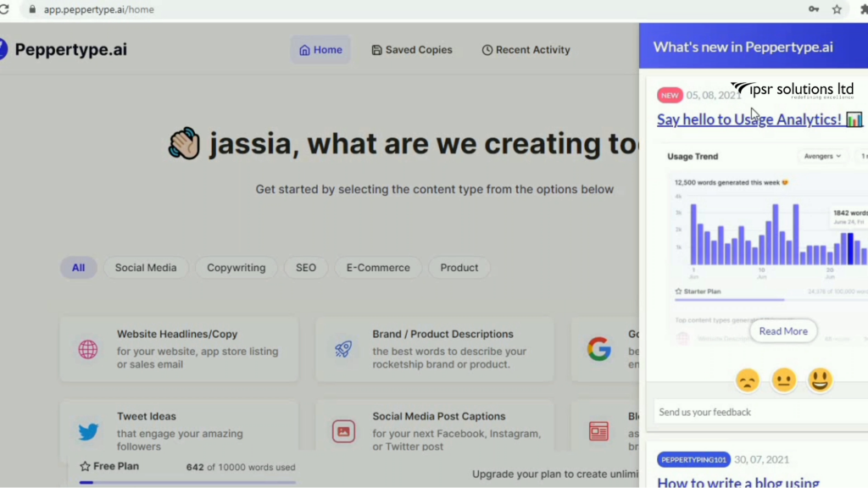Viewport: 868px width, 488px height.
Task: Open the Brand / Product Descriptions card
Action: coord(435,349)
